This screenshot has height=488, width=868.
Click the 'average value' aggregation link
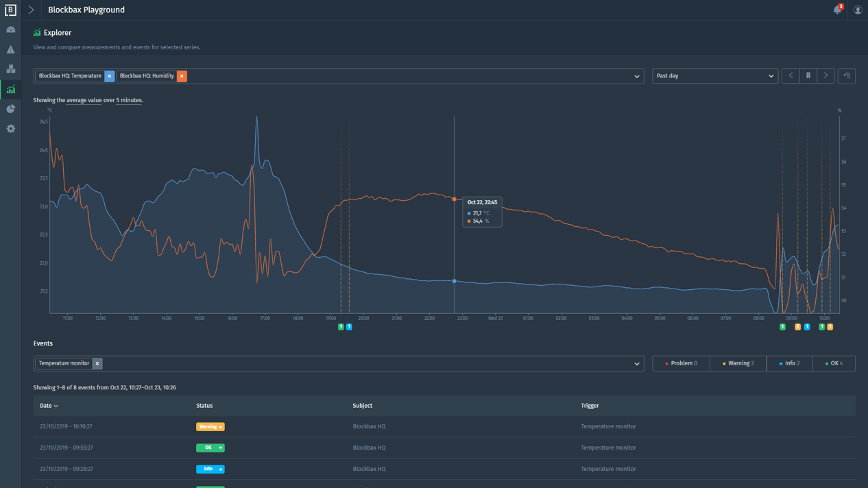pyautogui.click(x=84, y=100)
